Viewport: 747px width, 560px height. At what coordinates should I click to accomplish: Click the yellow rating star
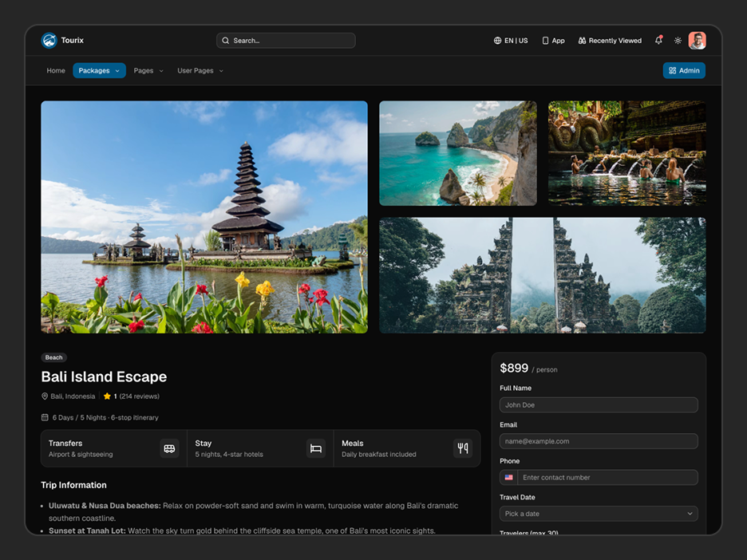pyautogui.click(x=107, y=396)
